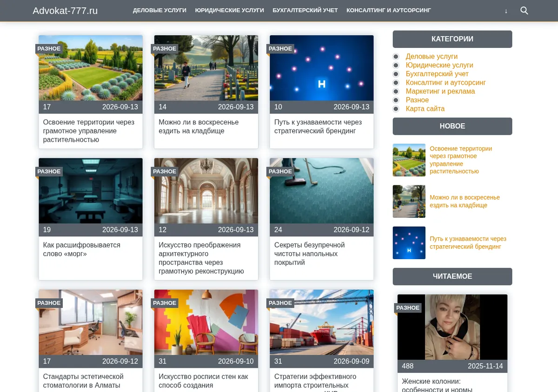Screen dimensions: 558x392
Task: Open Маркетинг и реклама category link
Action: click(440, 91)
